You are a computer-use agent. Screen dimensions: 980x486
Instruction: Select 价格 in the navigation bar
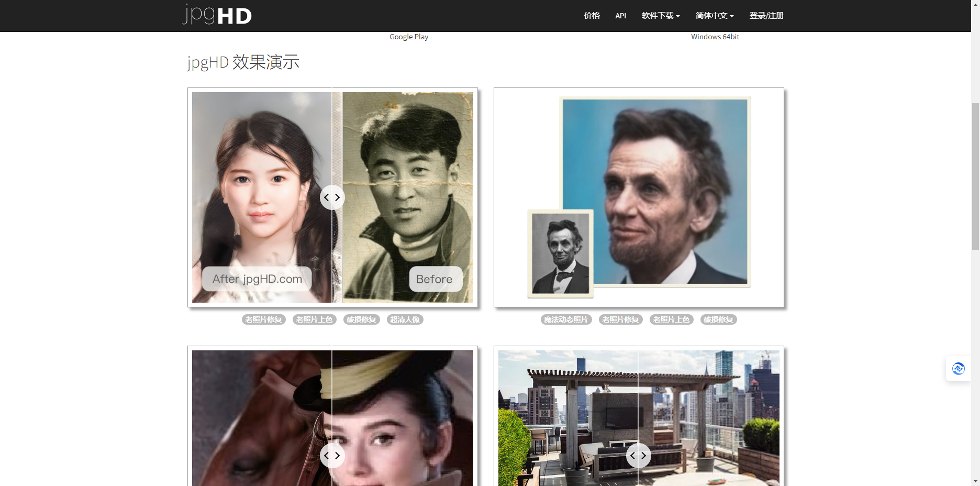[592, 15]
